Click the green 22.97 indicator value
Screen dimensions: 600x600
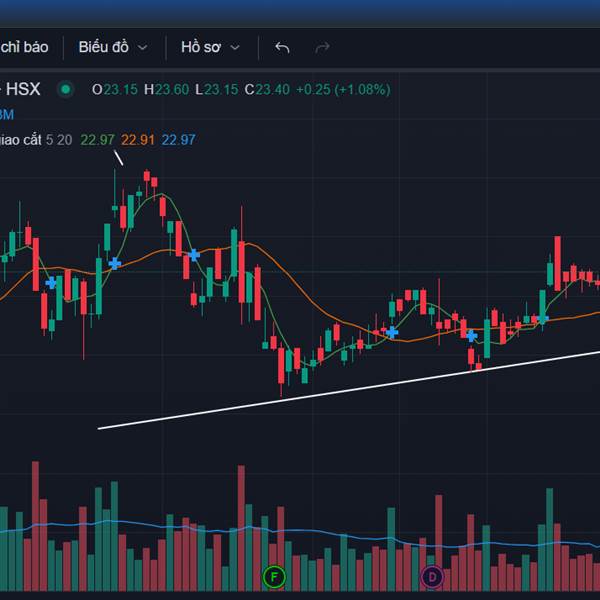coord(97,140)
